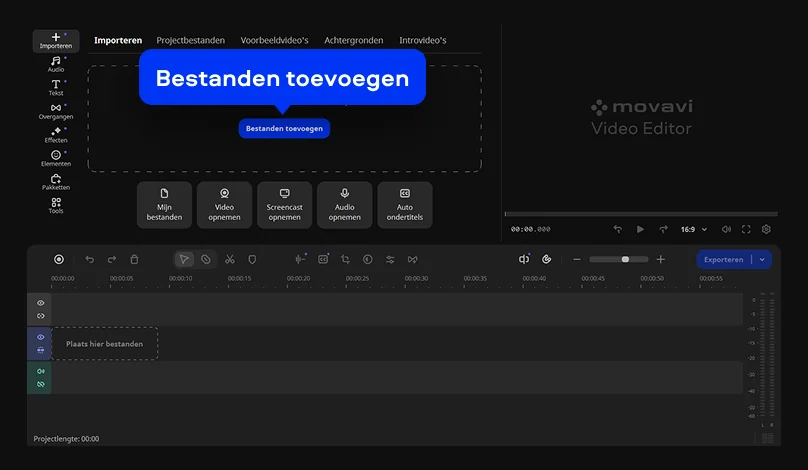The height and width of the screenshot is (470, 808).
Task: Switch to the Projectbestanden tab
Action: 190,40
